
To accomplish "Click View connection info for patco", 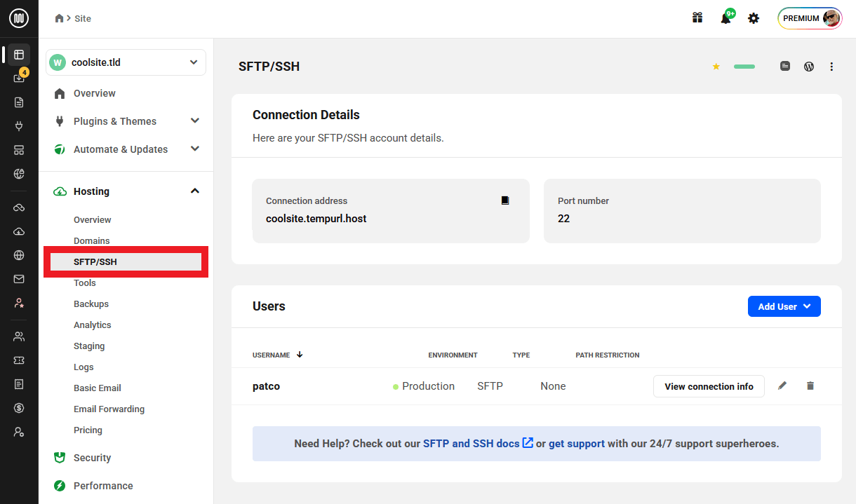I will [709, 386].
